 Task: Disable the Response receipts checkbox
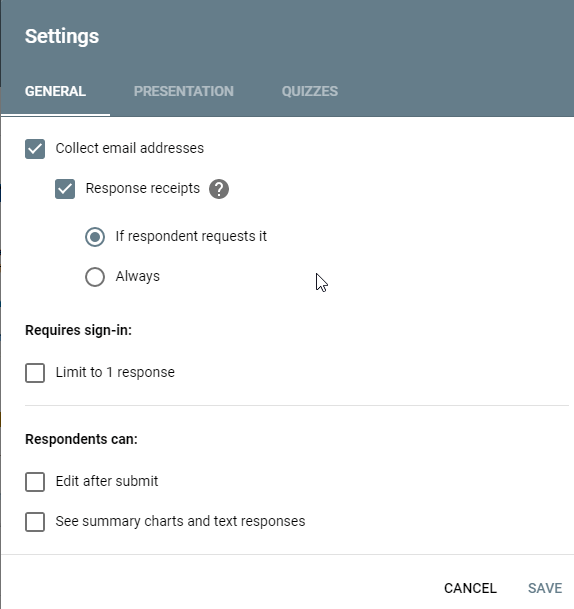(65, 189)
